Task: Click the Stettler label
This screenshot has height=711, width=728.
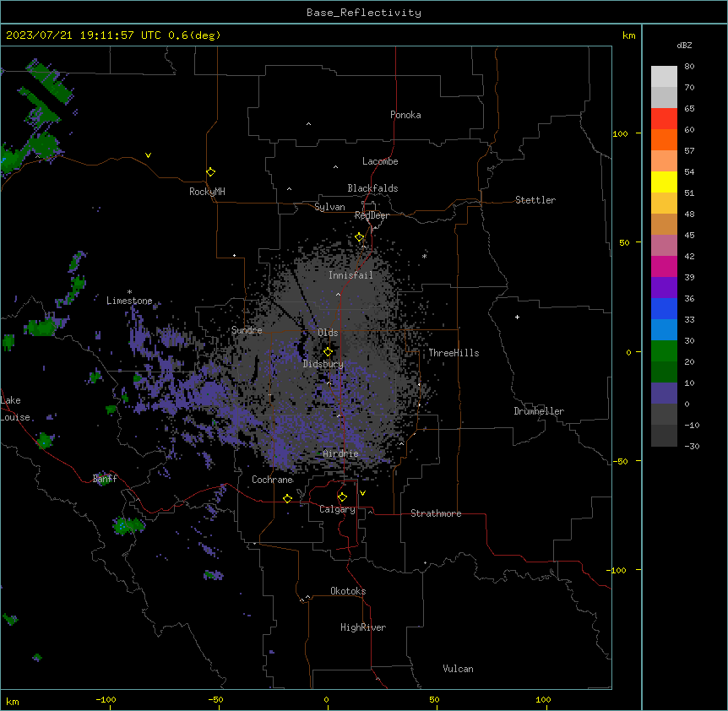Action: pyautogui.click(x=535, y=200)
